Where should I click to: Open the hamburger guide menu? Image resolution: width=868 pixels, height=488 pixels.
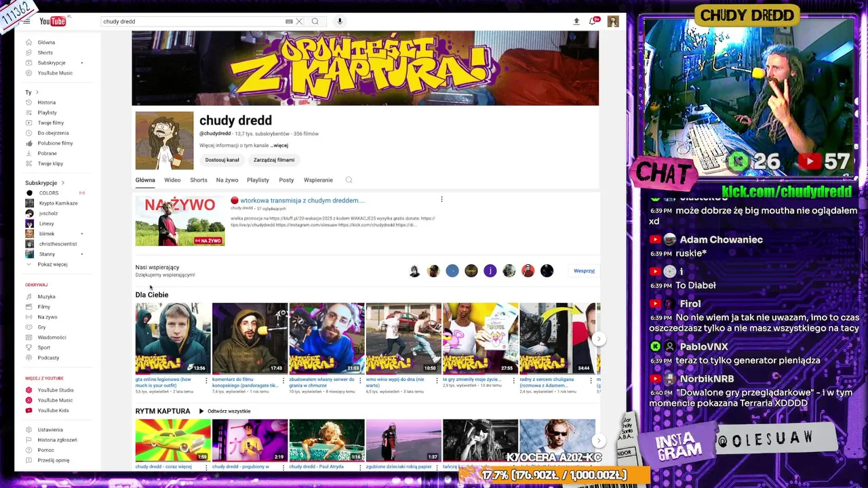point(26,22)
